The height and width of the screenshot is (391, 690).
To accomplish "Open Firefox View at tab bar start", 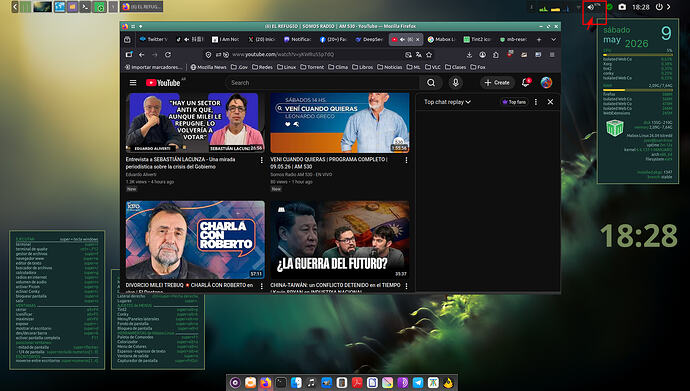I will pyautogui.click(x=127, y=40).
